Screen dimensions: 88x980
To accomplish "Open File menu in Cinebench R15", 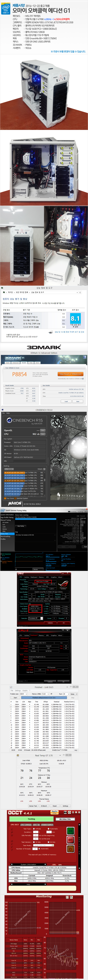I will click(x=3, y=413).
